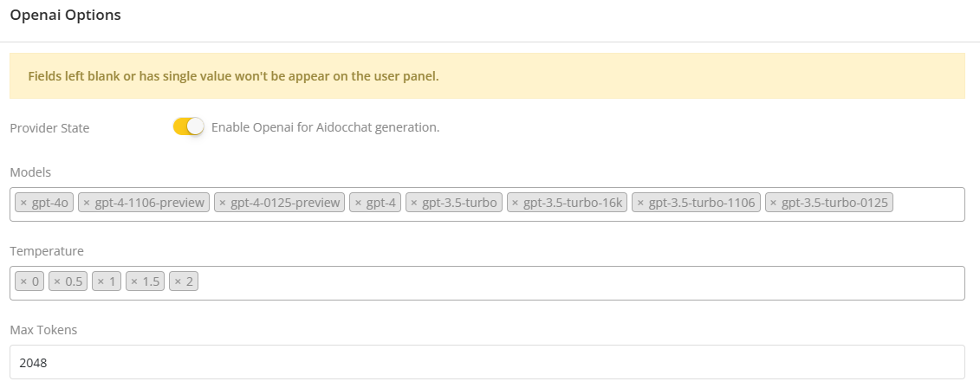Remove temperature value 0 tag
The height and width of the screenshot is (388, 980).
[x=23, y=282]
